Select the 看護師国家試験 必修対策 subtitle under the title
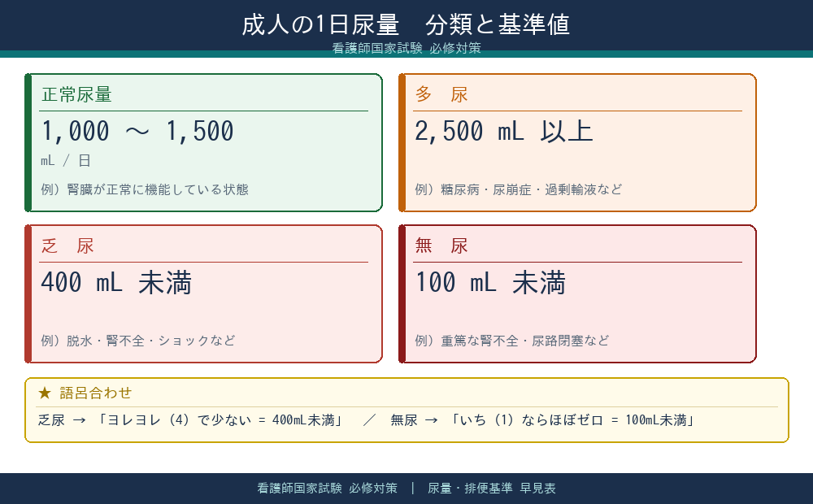Viewport: 813px width, 504px height. 406,48
